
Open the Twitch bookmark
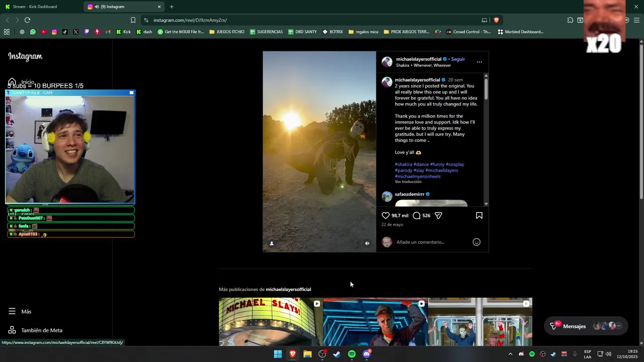pos(87,32)
